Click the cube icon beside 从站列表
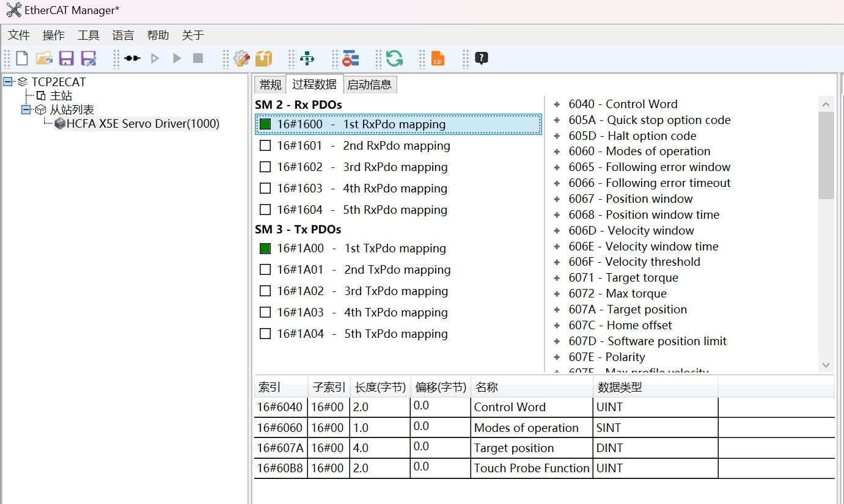Viewport: 844px width, 504px height. (x=41, y=110)
